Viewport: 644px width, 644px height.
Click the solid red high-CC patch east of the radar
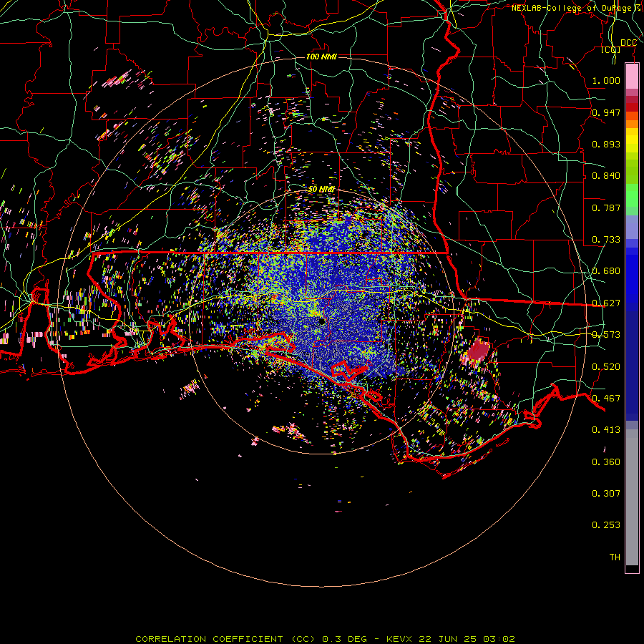pos(479,351)
